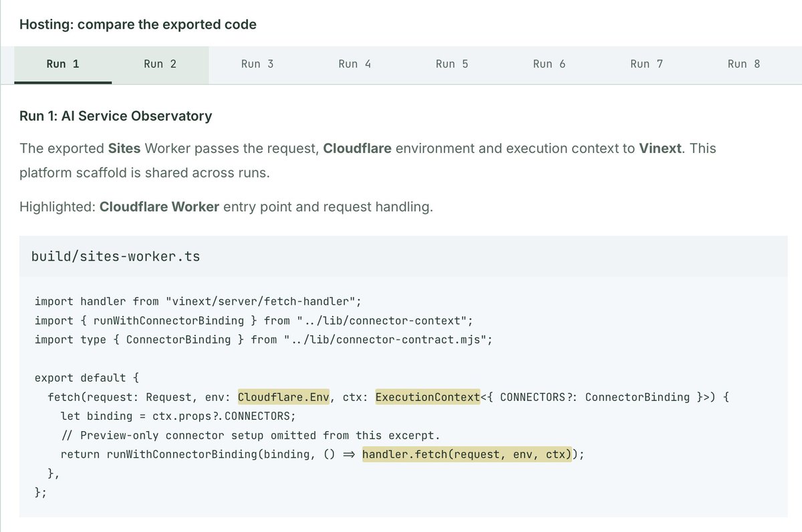The width and height of the screenshot is (802, 532).
Task: Select the Run 1 tab
Action: (63, 64)
